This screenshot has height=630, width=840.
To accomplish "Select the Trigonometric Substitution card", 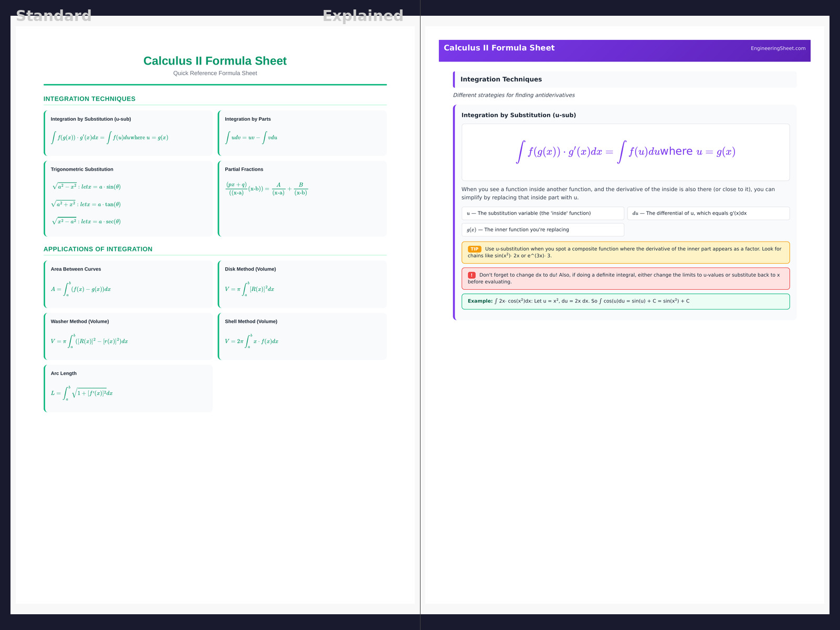I will click(x=129, y=198).
